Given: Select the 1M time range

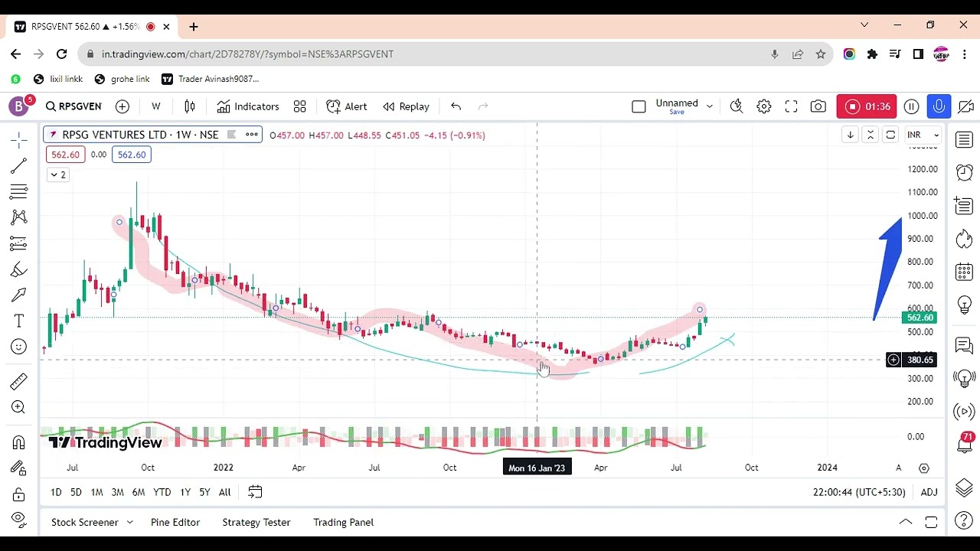Looking at the screenshot, I should tap(96, 492).
